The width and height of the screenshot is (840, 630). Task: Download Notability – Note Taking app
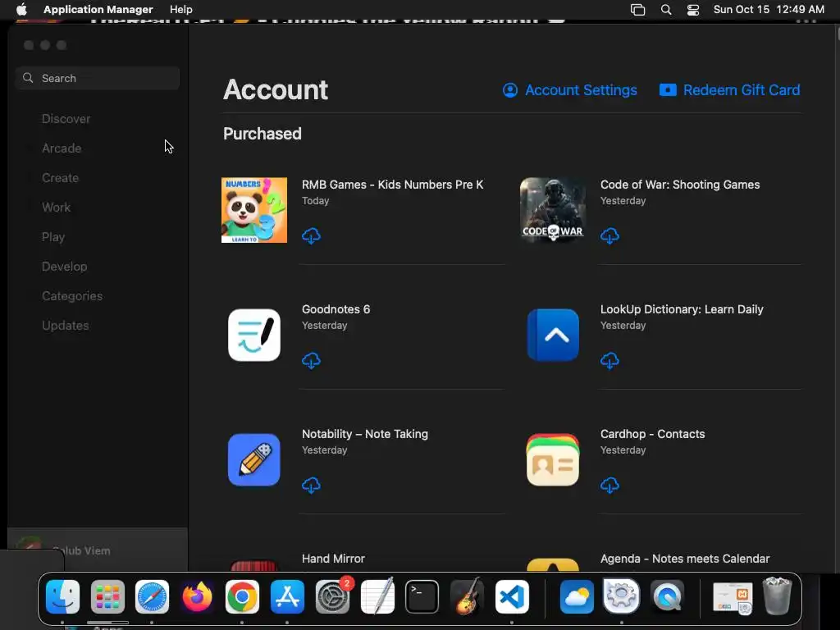(311, 486)
